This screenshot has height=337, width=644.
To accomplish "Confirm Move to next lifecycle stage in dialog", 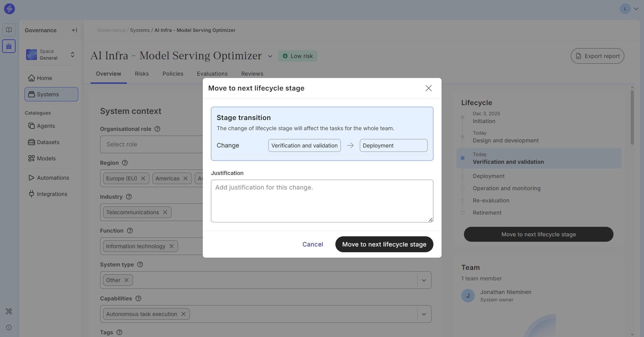I will (x=384, y=244).
